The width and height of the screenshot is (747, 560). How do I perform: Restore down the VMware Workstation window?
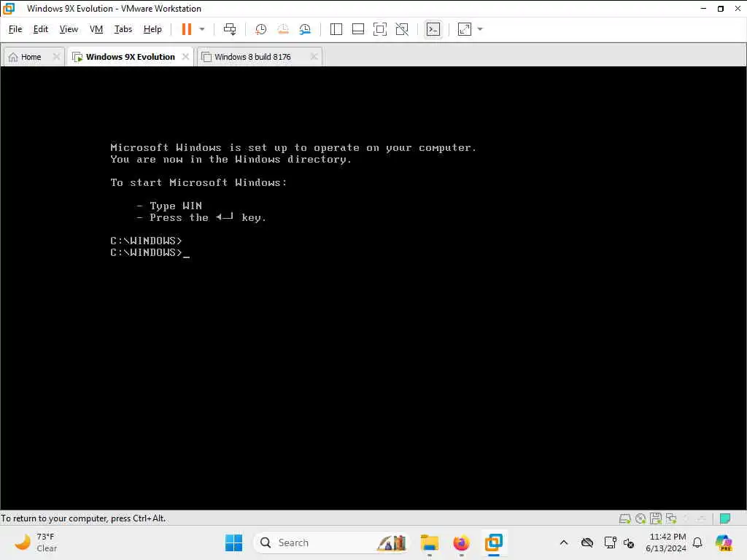click(x=721, y=9)
